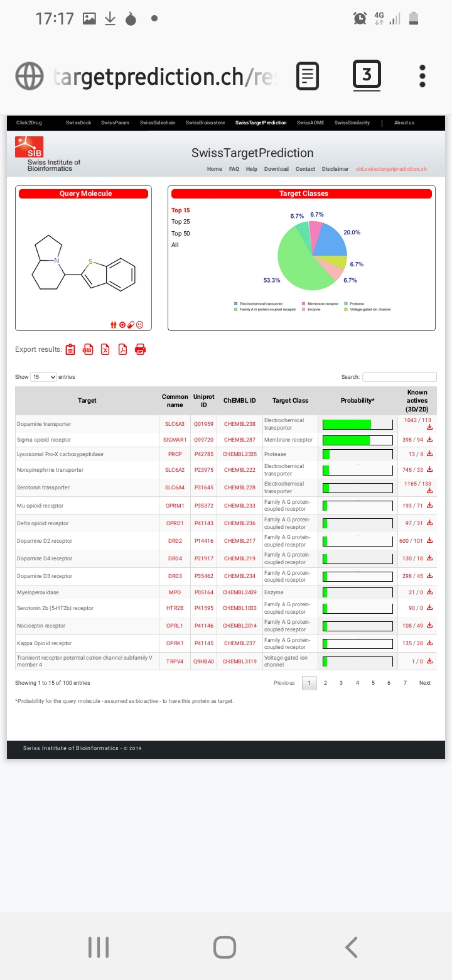Visit old.swisstargetprediction.ch link
452x980 pixels.
(x=391, y=169)
